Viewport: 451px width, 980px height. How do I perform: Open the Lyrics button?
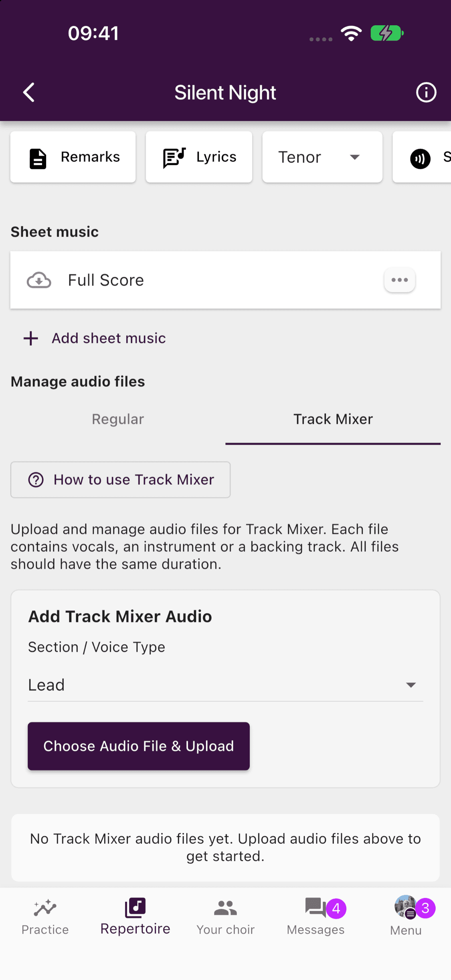[x=199, y=157]
